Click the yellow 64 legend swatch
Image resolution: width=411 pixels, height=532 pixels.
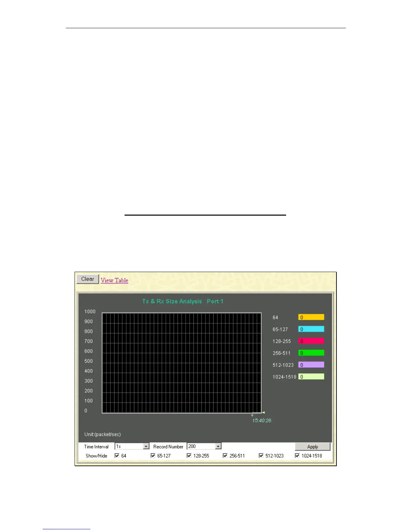(311, 317)
